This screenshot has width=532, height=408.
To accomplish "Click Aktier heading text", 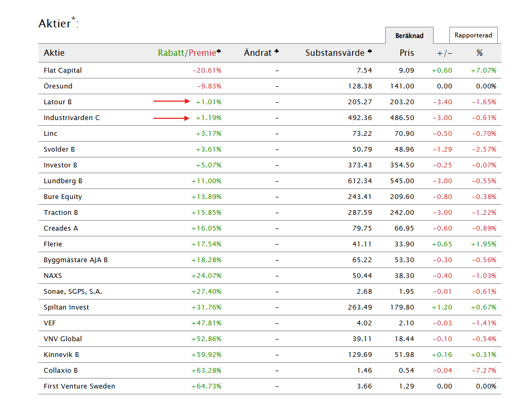I will pos(58,23).
